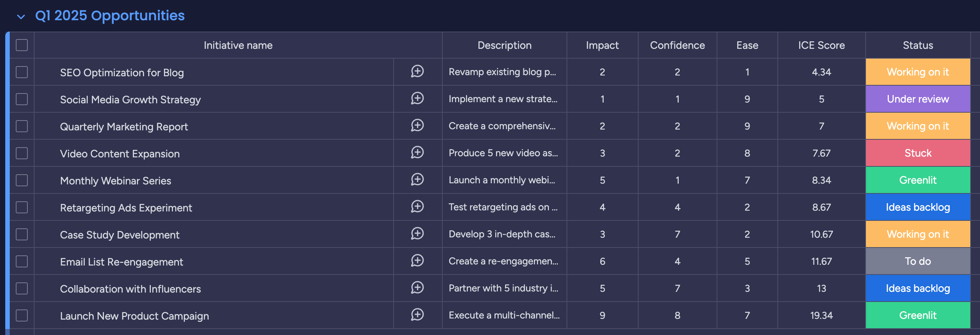Open updates for Case Study Development
This screenshot has width=980, height=335.
pos(417,233)
